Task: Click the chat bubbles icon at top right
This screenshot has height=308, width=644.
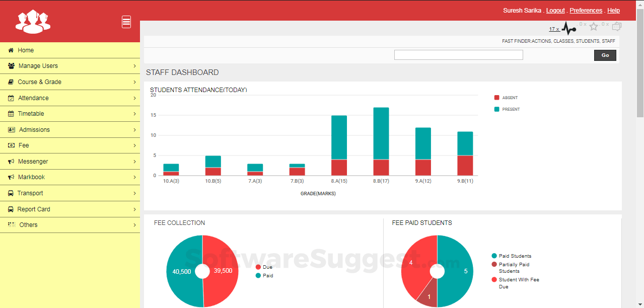Action: pos(616,26)
